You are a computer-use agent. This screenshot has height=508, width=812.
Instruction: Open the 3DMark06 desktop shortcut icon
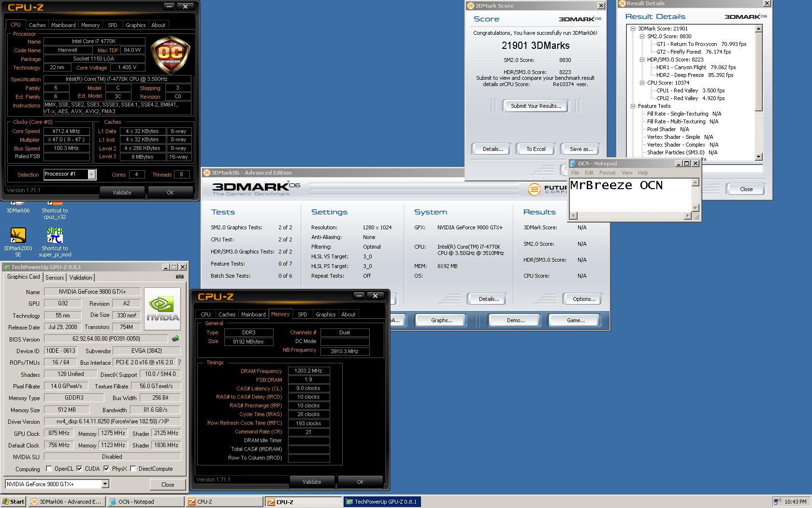click(18, 207)
